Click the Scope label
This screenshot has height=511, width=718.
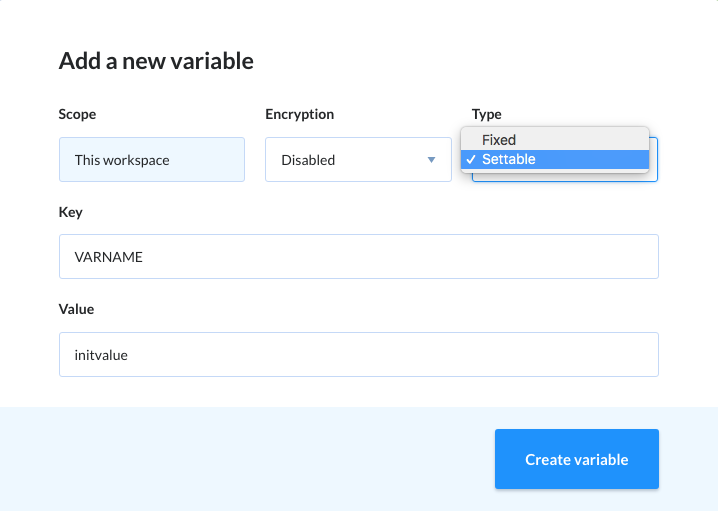tap(77, 114)
